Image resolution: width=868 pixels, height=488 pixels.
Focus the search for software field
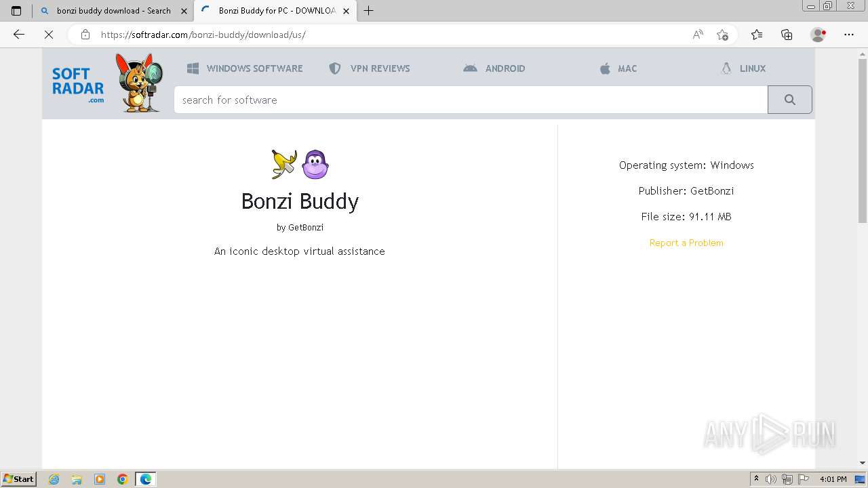(x=471, y=100)
